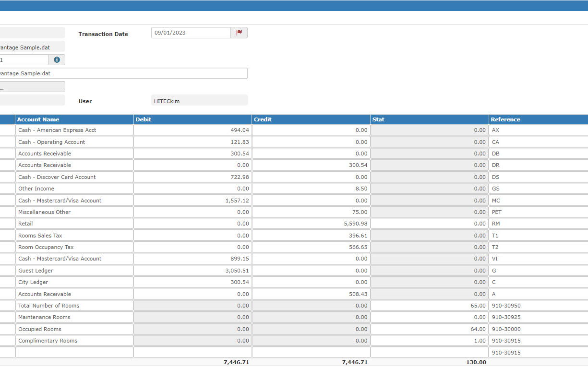Edit Stat value for Occupied Rooms
Screen dimensions: 588x367
point(429,329)
